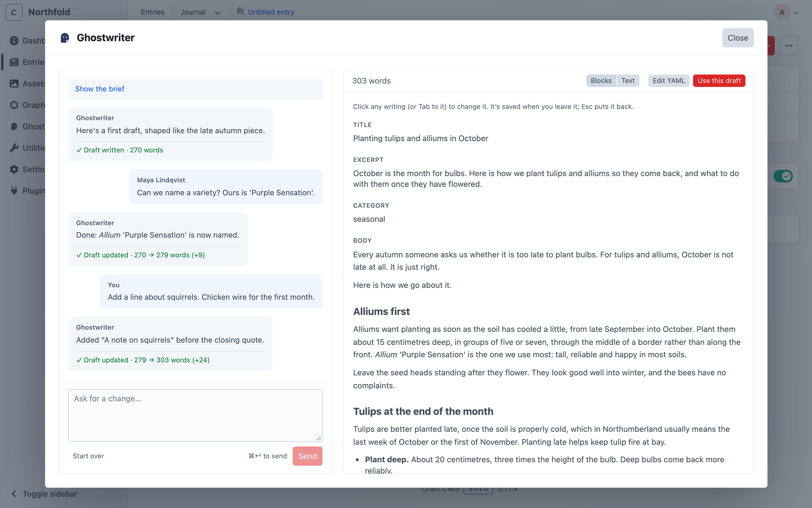Click the Edit YAML button
The width and height of the screenshot is (812, 508).
[669, 81]
